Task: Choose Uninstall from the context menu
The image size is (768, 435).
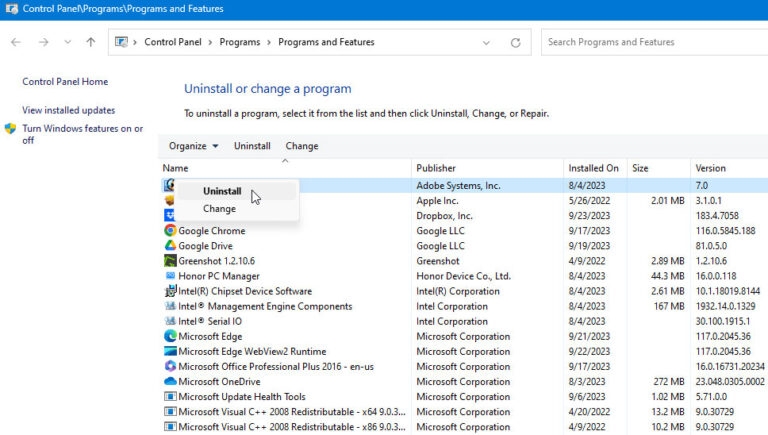Action: pyautogui.click(x=222, y=191)
